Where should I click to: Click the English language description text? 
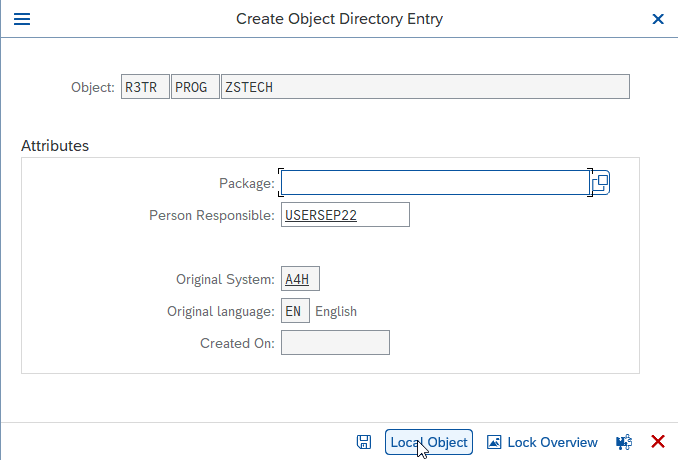click(336, 311)
